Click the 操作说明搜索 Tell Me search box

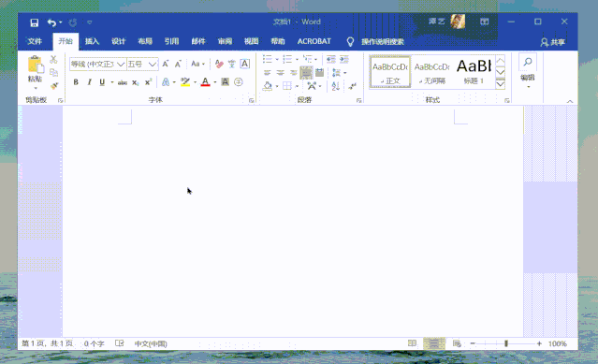[x=383, y=42]
